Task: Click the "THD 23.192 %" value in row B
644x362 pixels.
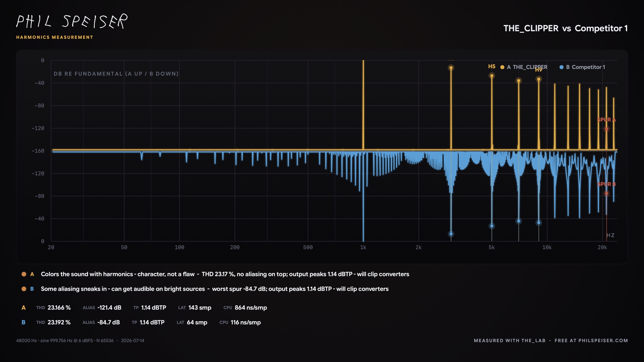Action: click(x=53, y=322)
